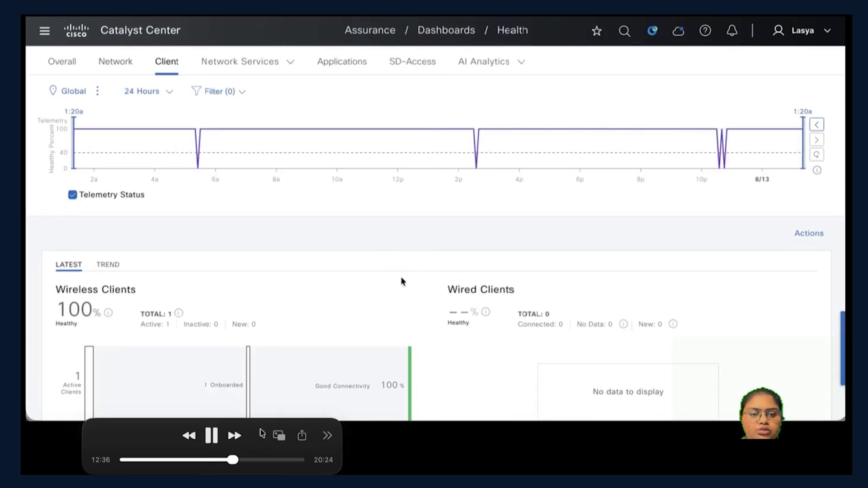Click the Lasya user profile icon

pos(778,31)
